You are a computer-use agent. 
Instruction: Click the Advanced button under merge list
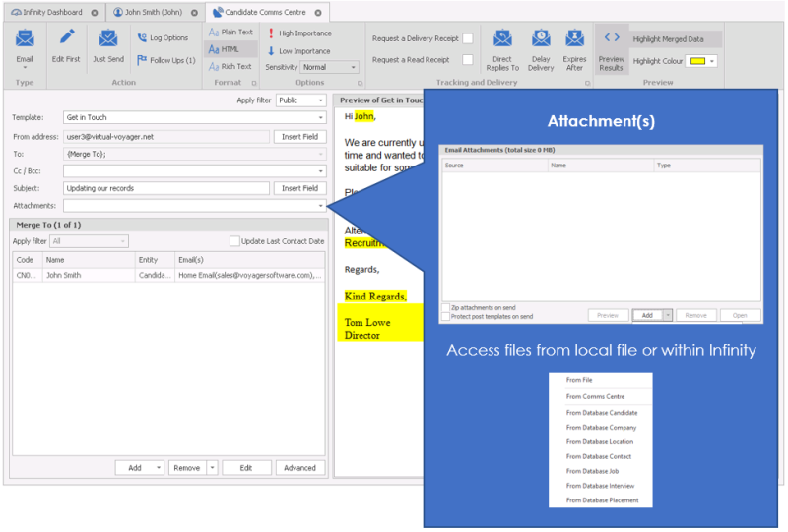pos(300,468)
